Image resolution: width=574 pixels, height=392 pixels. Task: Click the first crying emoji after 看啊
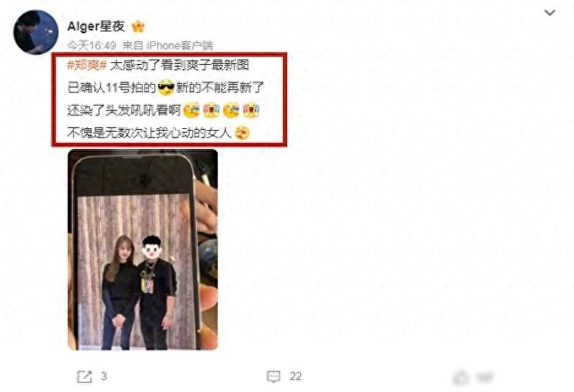pyautogui.click(x=191, y=110)
